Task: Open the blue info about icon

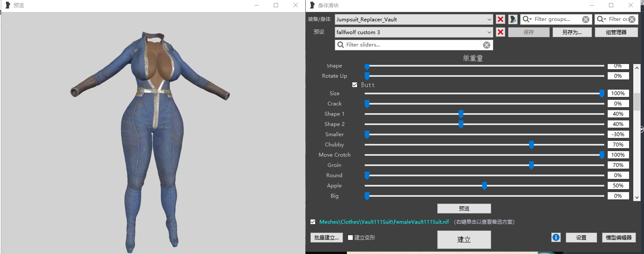Action: click(556, 237)
